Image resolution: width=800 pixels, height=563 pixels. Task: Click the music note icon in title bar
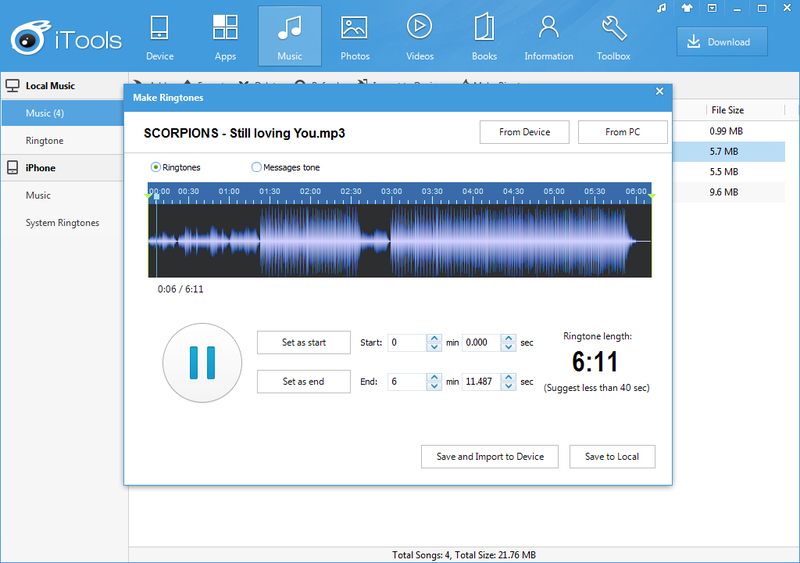coord(661,8)
